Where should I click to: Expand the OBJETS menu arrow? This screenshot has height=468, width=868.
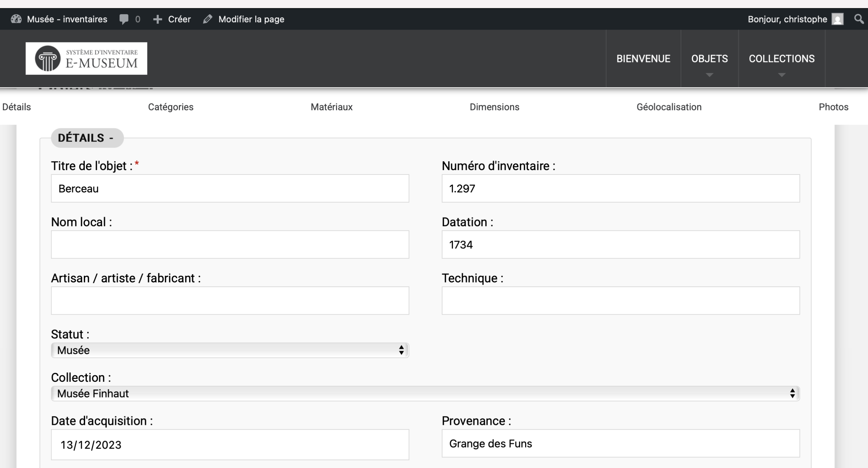[709, 75]
